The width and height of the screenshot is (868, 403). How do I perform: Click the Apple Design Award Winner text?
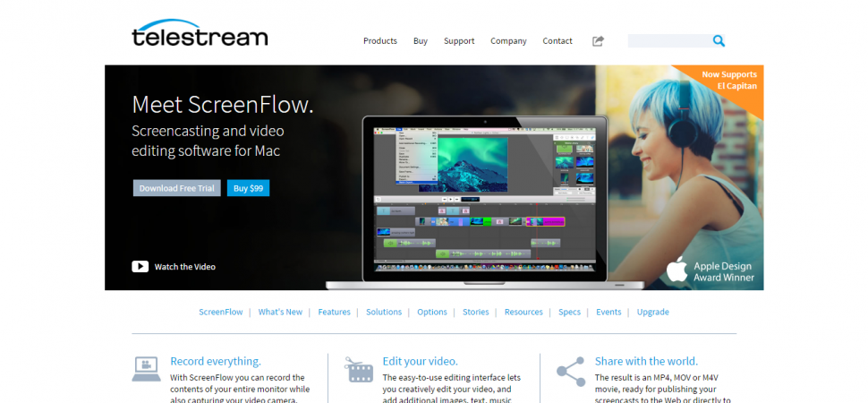point(724,271)
